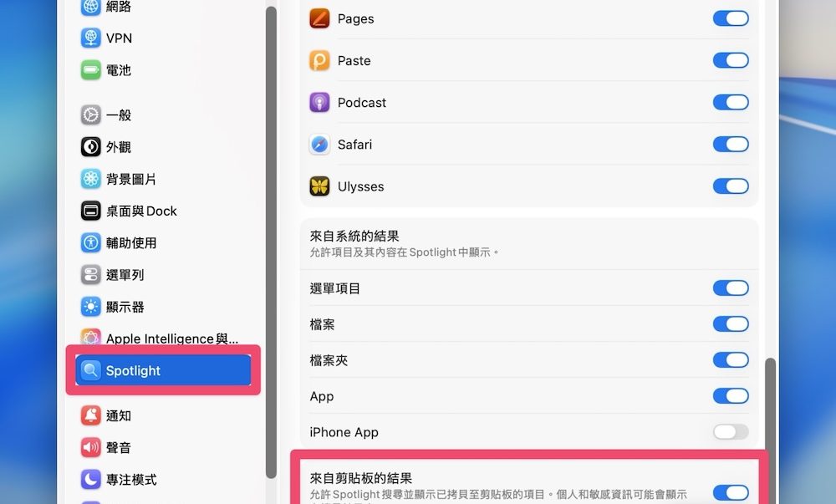Turn off the Podcast toggle

(730, 102)
